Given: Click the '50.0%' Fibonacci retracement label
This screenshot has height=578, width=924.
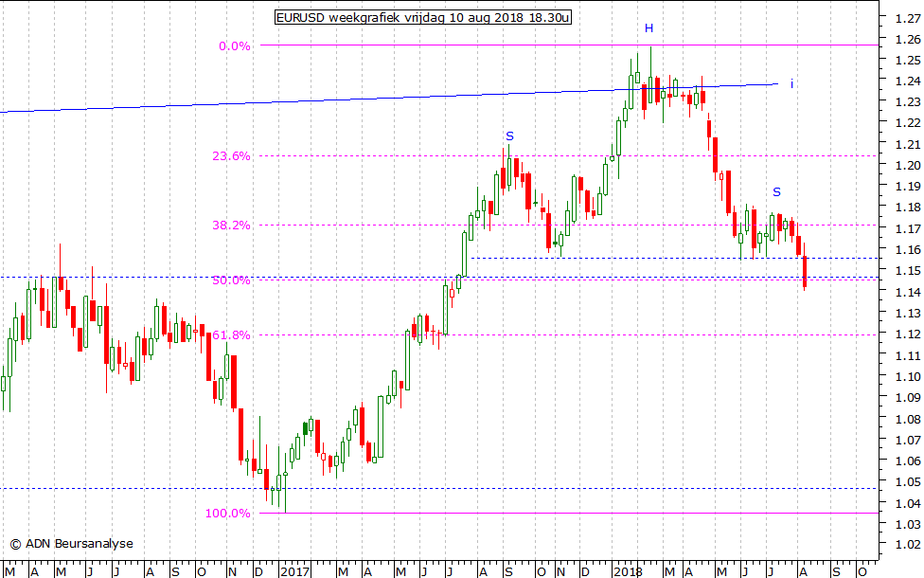Looking at the screenshot, I should pyautogui.click(x=231, y=280).
